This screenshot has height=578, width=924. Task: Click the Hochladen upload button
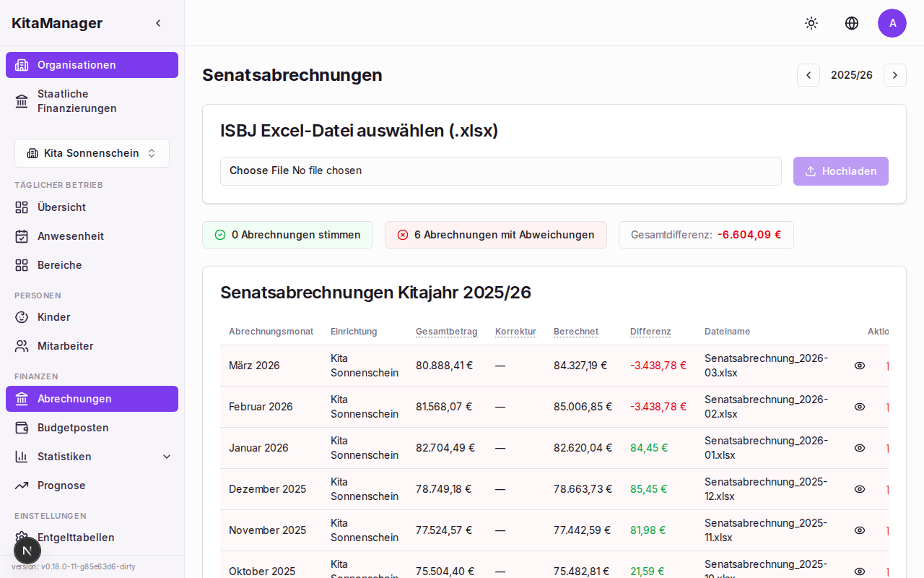tap(840, 171)
